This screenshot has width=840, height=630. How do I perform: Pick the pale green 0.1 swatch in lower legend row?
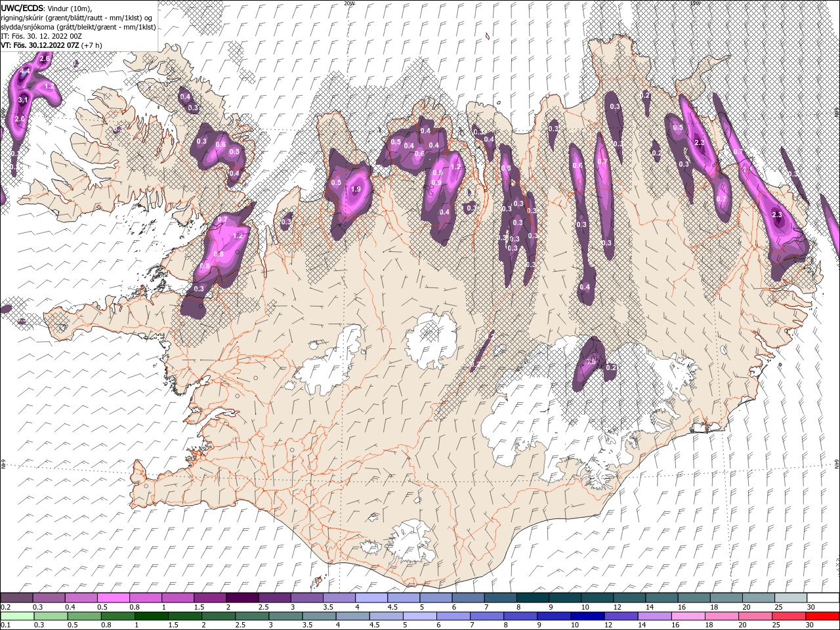pos(16,616)
